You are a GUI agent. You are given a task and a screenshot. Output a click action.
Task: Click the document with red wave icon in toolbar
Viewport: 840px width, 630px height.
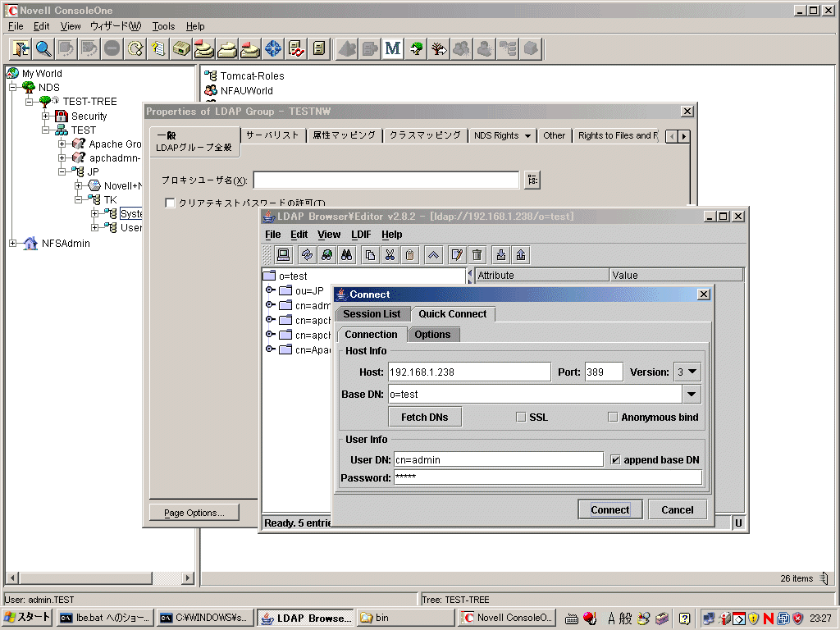pos(295,48)
